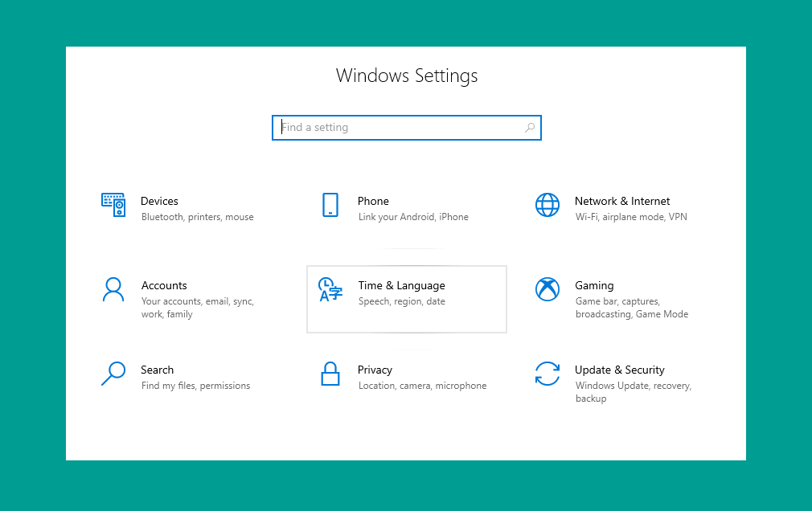Click the magnifier icon inside the search box
This screenshot has height=511, width=812.
529,128
